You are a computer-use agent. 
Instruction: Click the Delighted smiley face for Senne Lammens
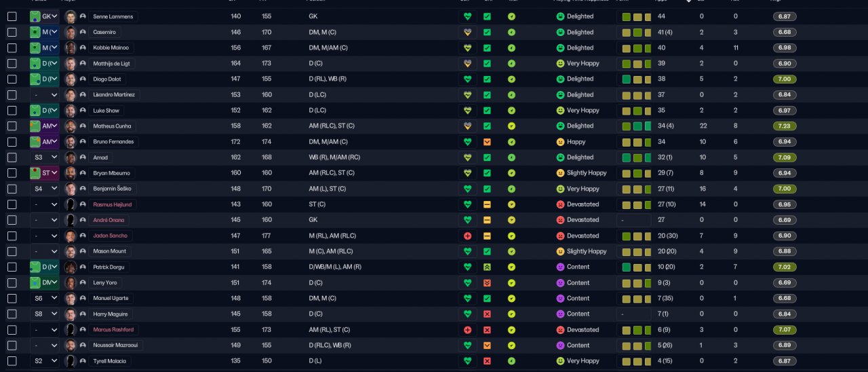[x=560, y=16]
